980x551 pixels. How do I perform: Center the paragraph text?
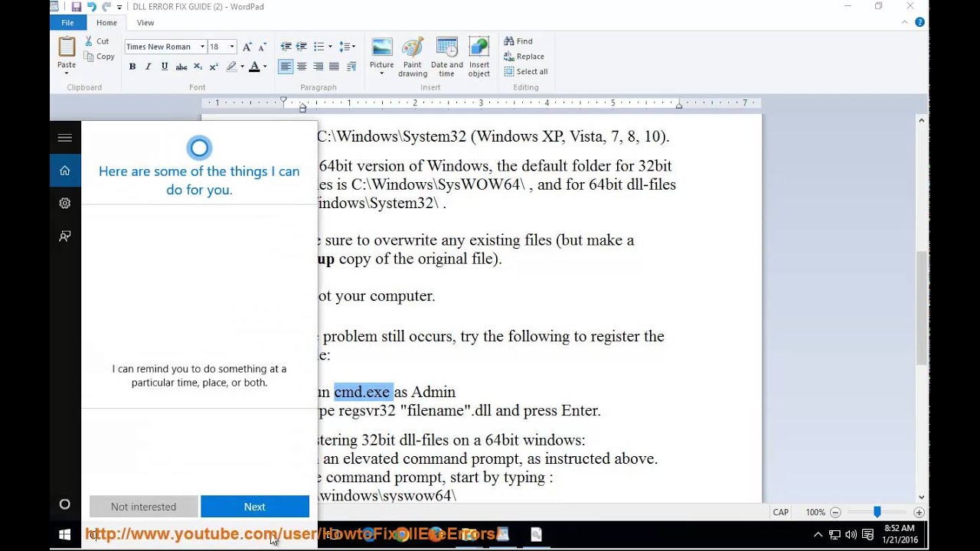click(x=302, y=67)
